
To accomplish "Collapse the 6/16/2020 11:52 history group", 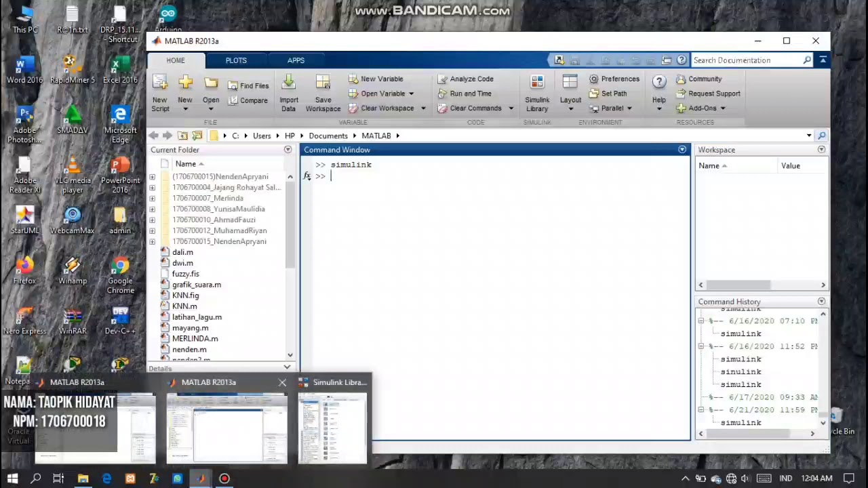I will tap(701, 346).
